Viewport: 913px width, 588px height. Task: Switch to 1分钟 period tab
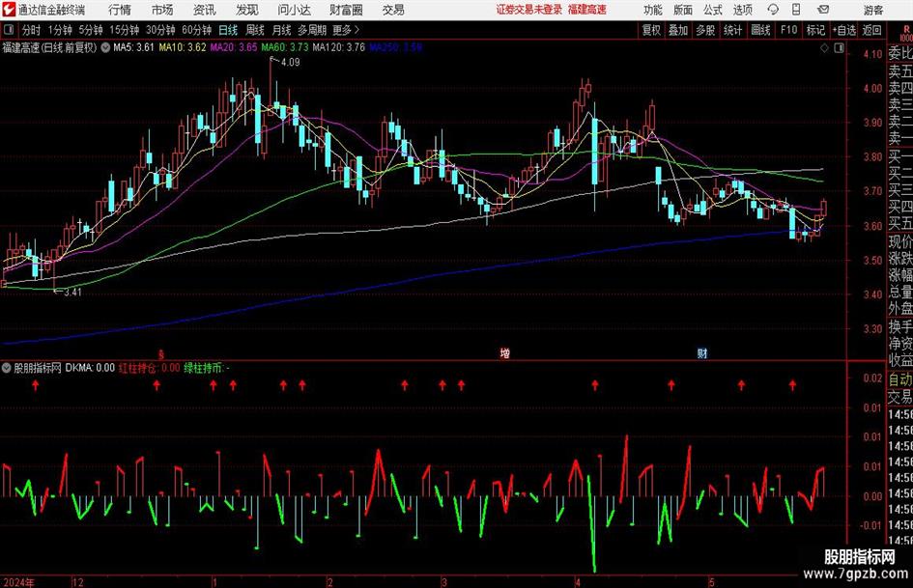(59, 30)
